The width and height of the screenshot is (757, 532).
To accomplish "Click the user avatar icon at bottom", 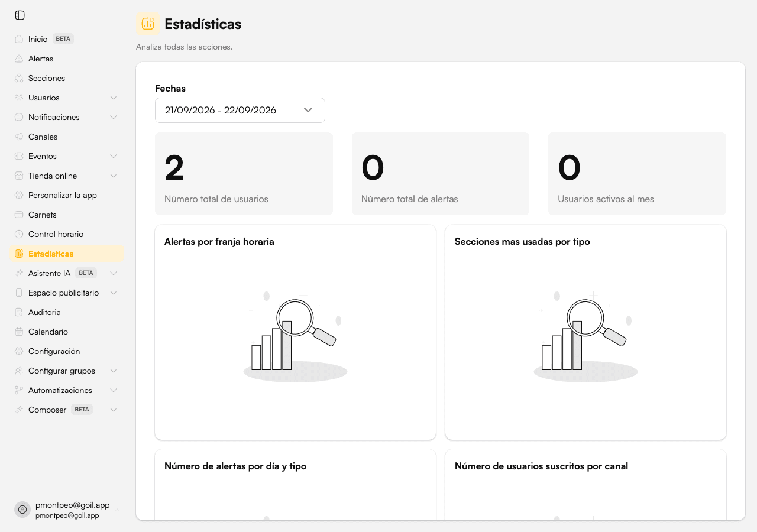I will click(x=22, y=510).
